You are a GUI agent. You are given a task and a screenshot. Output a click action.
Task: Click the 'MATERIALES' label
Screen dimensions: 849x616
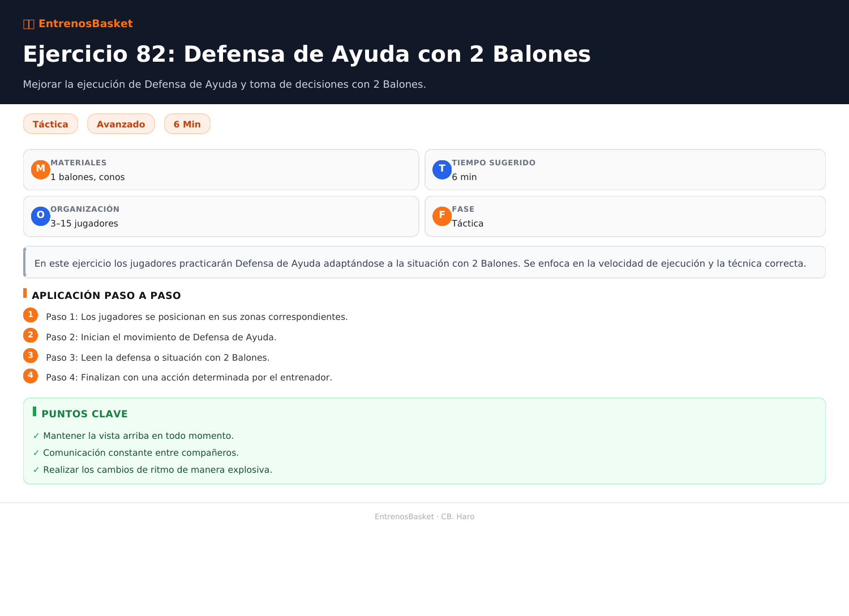click(x=79, y=162)
